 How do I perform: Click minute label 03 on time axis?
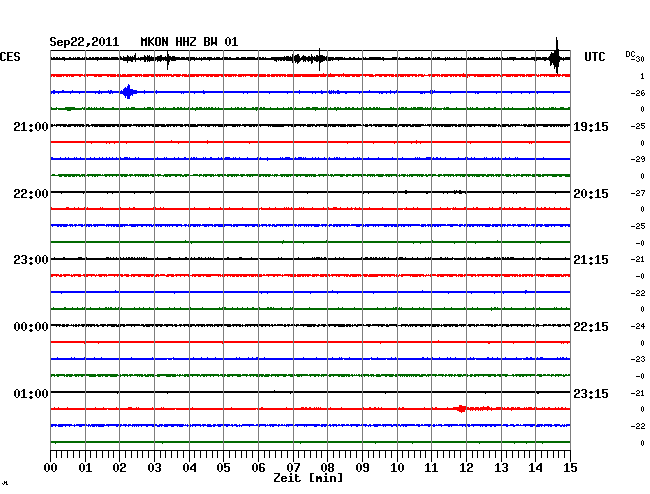(x=154, y=468)
